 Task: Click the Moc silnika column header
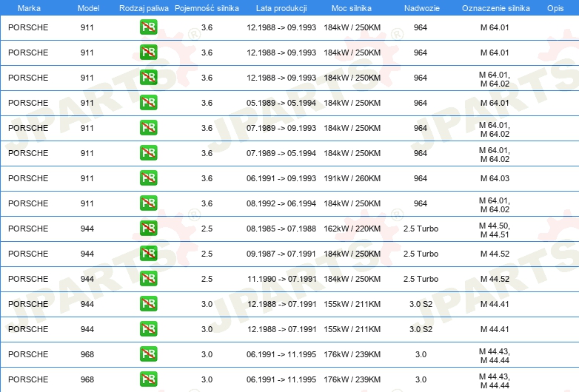pyautogui.click(x=352, y=8)
